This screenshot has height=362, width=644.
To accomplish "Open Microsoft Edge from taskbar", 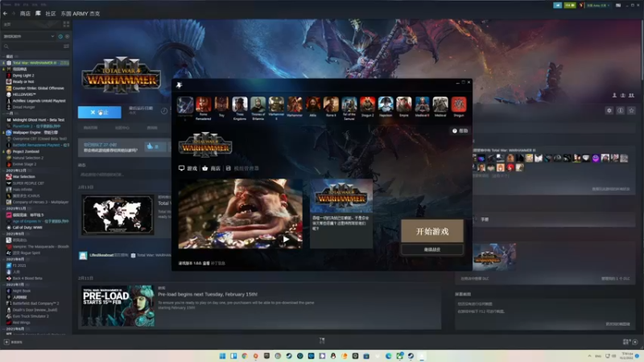I will coord(389,356).
